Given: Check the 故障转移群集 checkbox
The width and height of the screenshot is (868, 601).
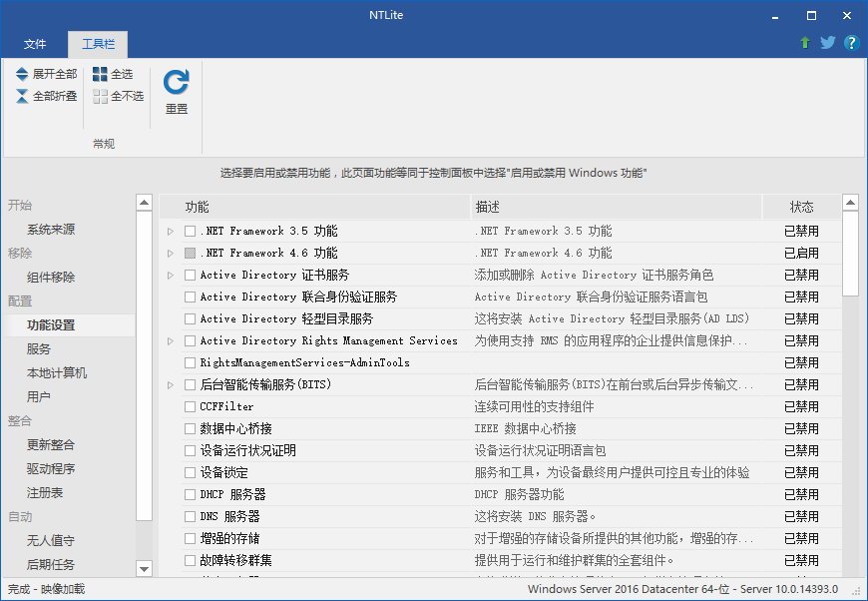Looking at the screenshot, I should [190, 560].
